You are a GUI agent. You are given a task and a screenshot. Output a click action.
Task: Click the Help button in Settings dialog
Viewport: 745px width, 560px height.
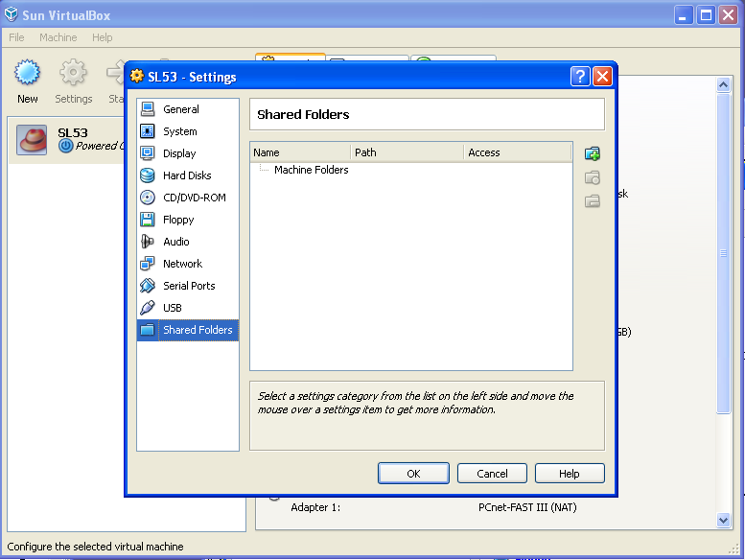[x=570, y=474]
